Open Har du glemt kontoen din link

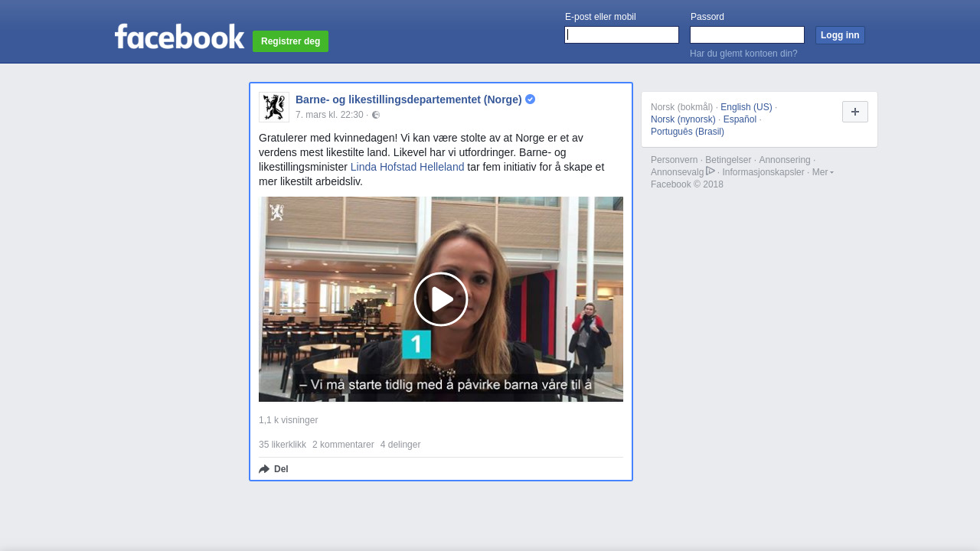point(743,54)
